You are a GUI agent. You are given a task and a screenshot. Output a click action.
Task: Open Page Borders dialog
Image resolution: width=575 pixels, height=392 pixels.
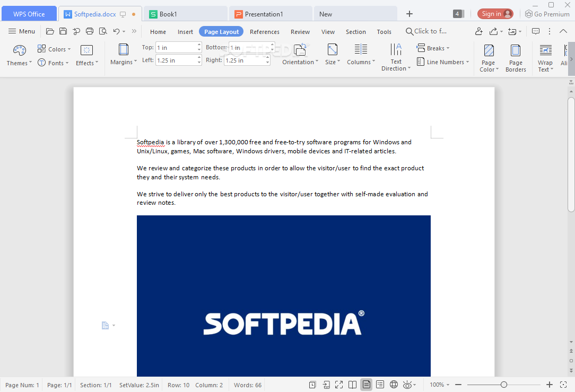(x=516, y=58)
